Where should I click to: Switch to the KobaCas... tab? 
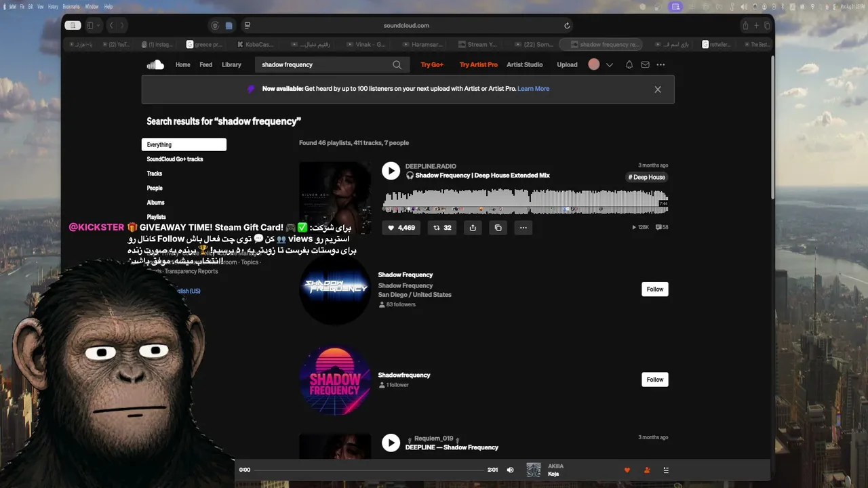256,45
